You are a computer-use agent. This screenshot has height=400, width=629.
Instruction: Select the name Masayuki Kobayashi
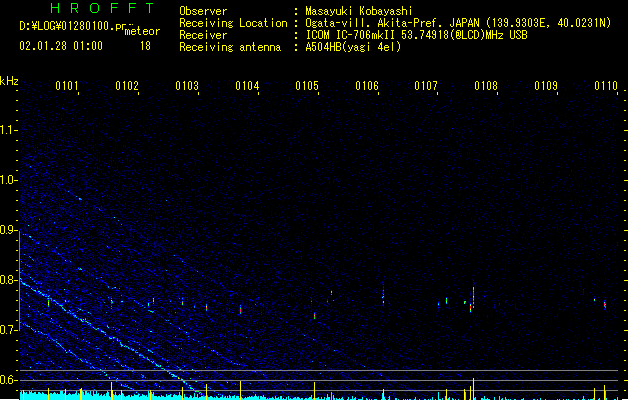click(359, 11)
